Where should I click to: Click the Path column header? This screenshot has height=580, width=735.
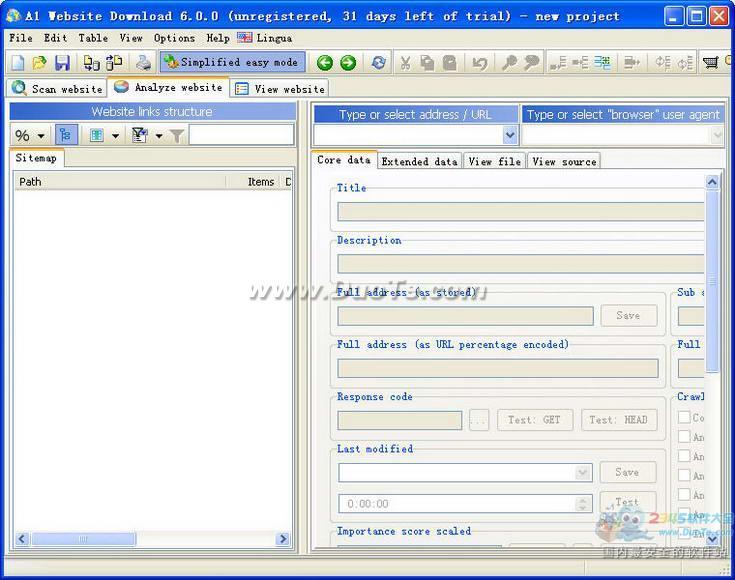click(x=120, y=182)
